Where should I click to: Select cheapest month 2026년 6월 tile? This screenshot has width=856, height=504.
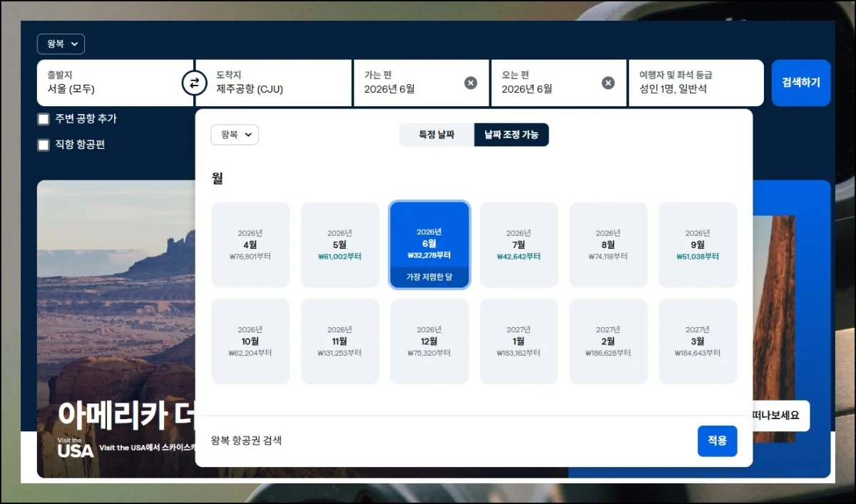[x=429, y=245]
